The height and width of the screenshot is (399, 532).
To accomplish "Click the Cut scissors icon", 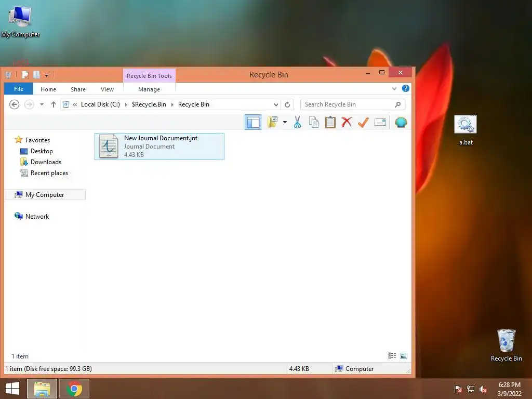I will tap(297, 122).
